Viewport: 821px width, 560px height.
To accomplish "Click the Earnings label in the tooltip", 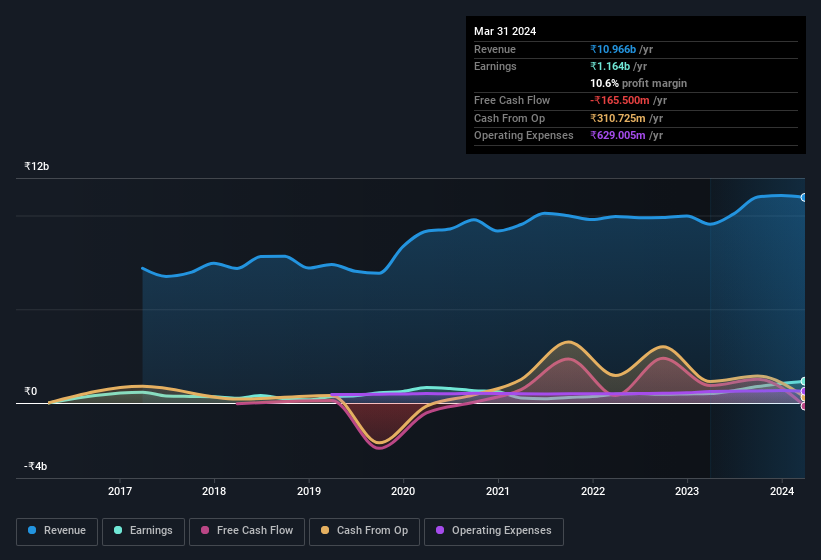I will click(495, 66).
